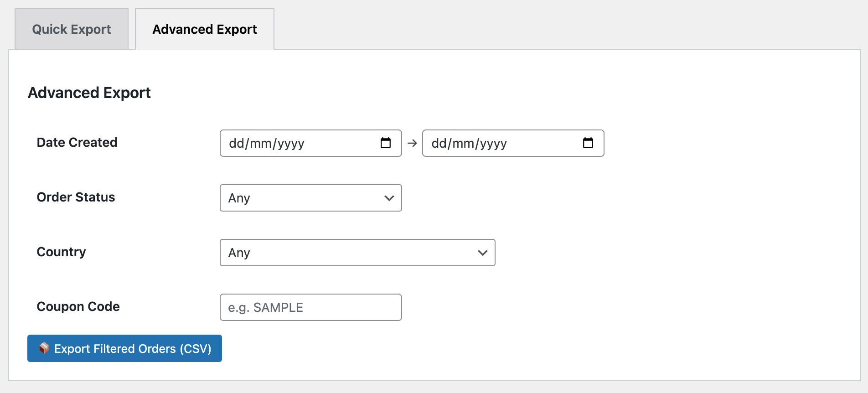Open calendar picker for end date

(x=588, y=143)
